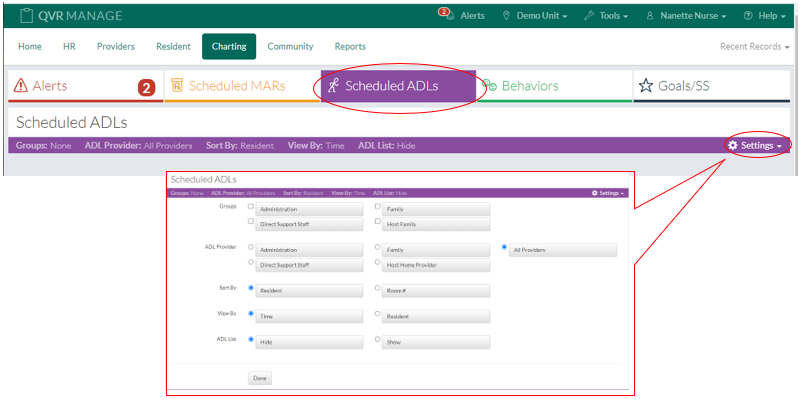
Task: Check the Administration Groups checkbox
Action: point(251,207)
